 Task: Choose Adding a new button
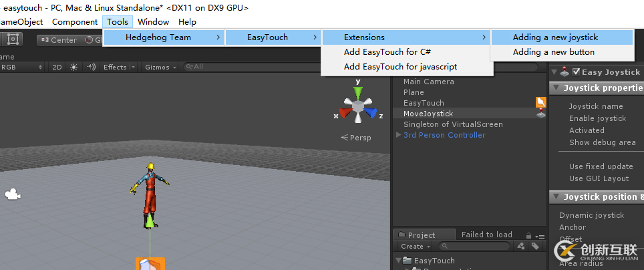[562, 52]
